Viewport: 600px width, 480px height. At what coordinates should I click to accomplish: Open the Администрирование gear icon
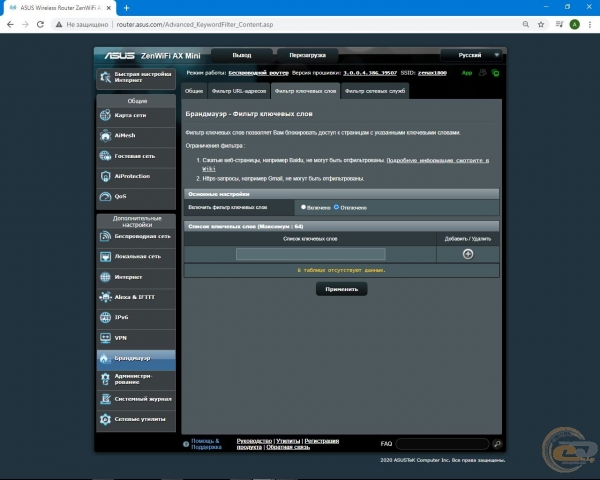point(105,379)
